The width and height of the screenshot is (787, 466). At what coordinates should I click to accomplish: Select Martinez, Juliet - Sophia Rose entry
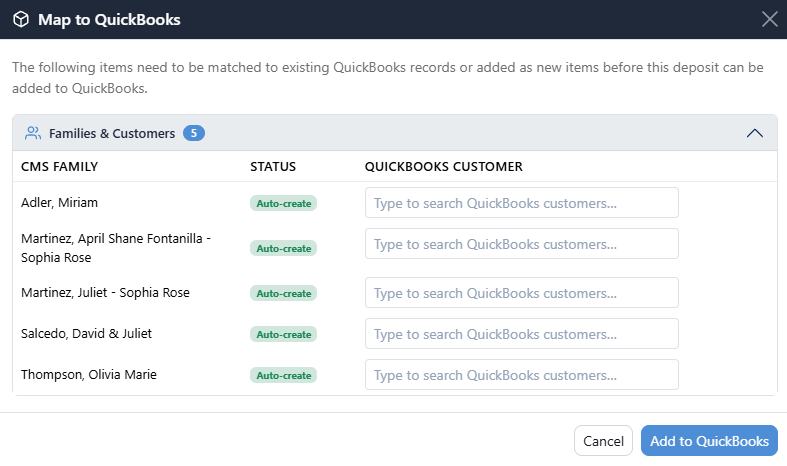click(105, 292)
